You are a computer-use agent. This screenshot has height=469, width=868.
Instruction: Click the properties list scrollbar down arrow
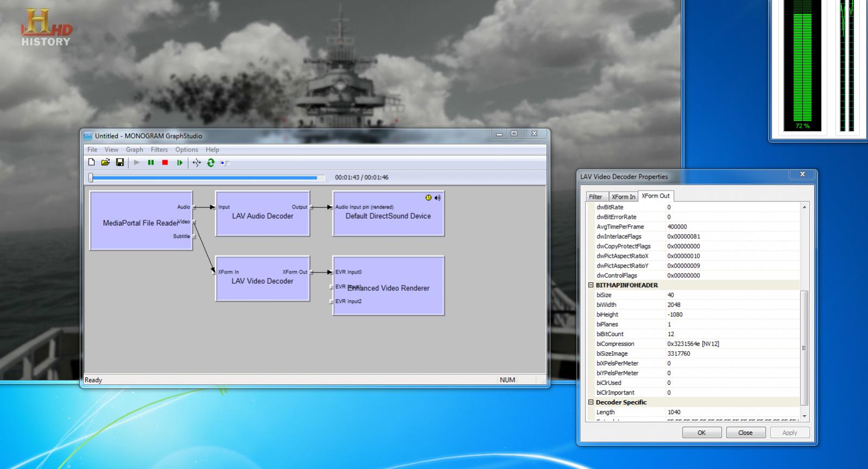pyautogui.click(x=804, y=416)
